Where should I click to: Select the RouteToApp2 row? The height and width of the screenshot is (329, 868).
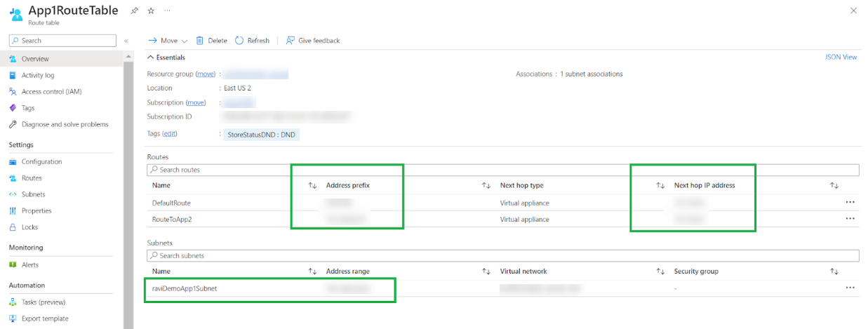pyautogui.click(x=502, y=219)
